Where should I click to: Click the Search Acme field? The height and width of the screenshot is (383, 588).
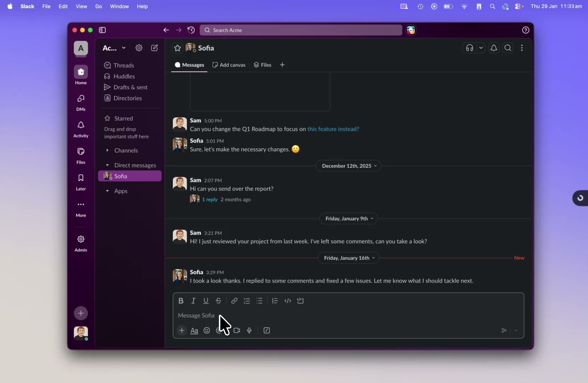(301, 30)
